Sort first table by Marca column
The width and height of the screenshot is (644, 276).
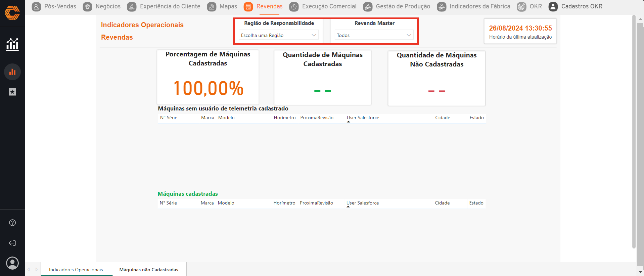pyautogui.click(x=208, y=118)
